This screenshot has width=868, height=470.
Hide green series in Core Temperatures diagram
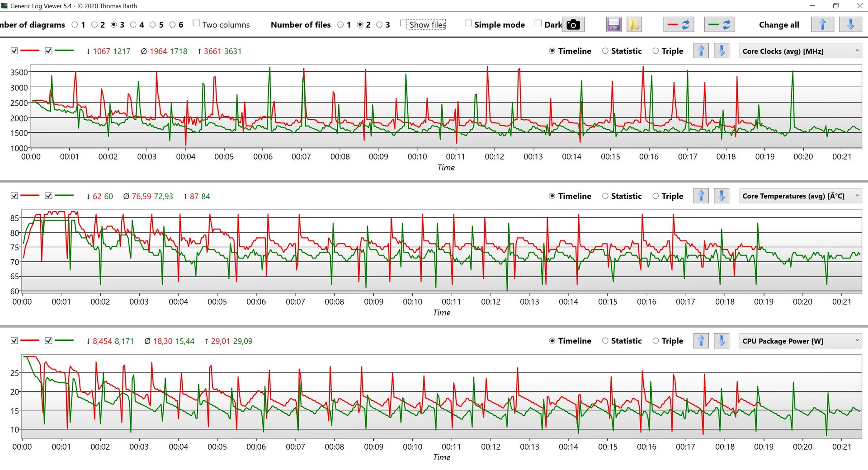(49, 196)
